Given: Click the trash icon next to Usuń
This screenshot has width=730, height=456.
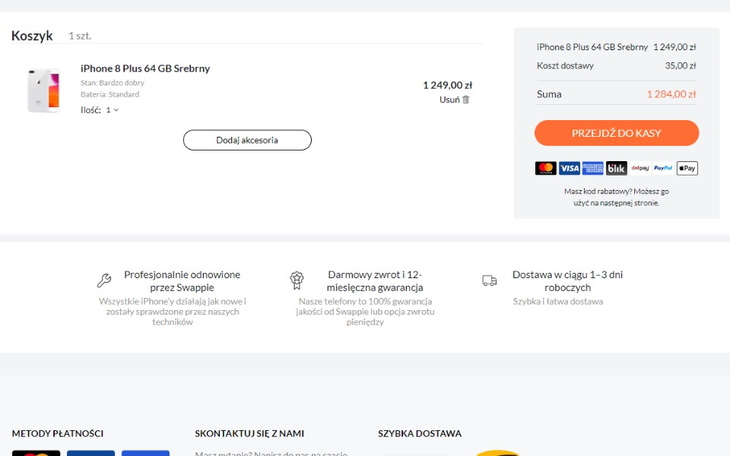Looking at the screenshot, I should [x=466, y=100].
